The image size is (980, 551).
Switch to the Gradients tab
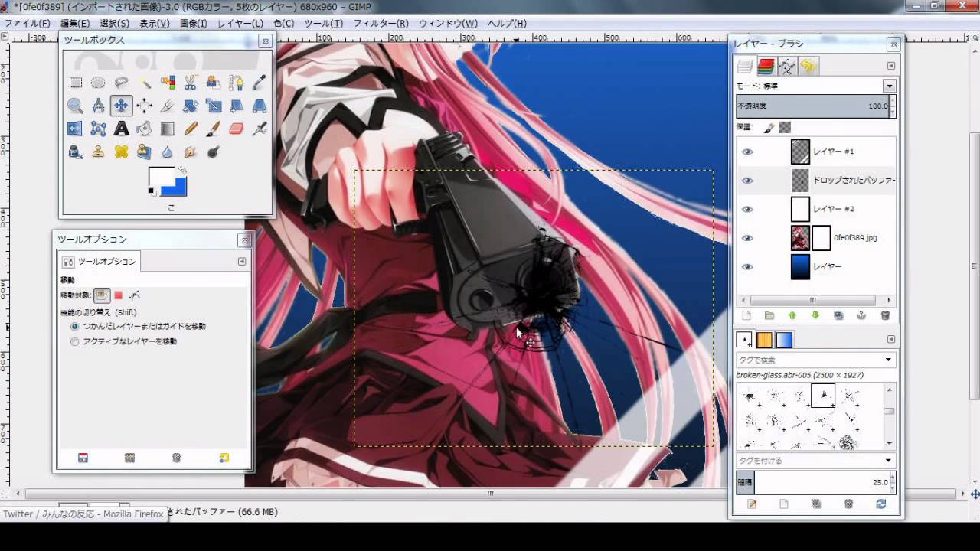(785, 340)
